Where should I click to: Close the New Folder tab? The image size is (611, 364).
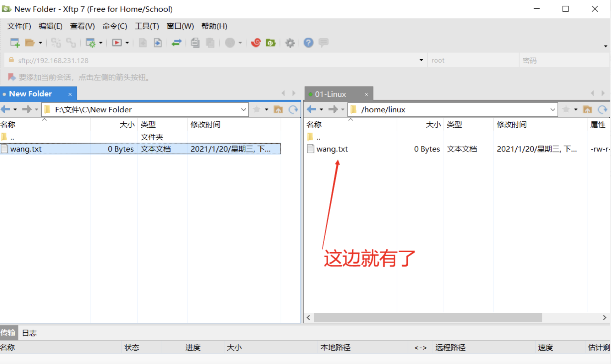(70, 94)
